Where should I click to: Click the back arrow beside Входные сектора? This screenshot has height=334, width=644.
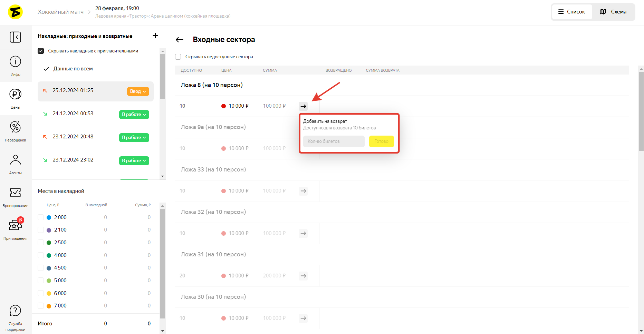point(179,40)
